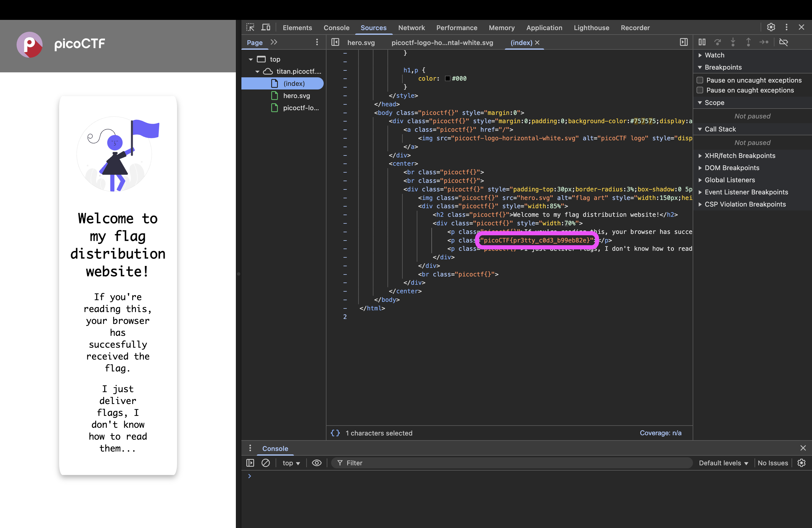Open the Default levels dropdown
The image size is (812, 528).
[x=723, y=463]
